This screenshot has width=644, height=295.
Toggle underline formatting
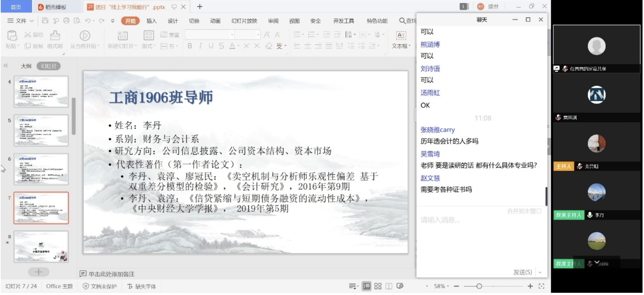pyautogui.click(x=211, y=46)
